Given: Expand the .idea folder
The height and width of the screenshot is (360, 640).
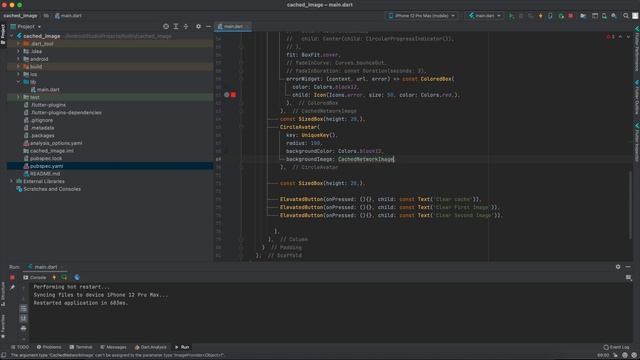Looking at the screenshot, I should 18,51.
